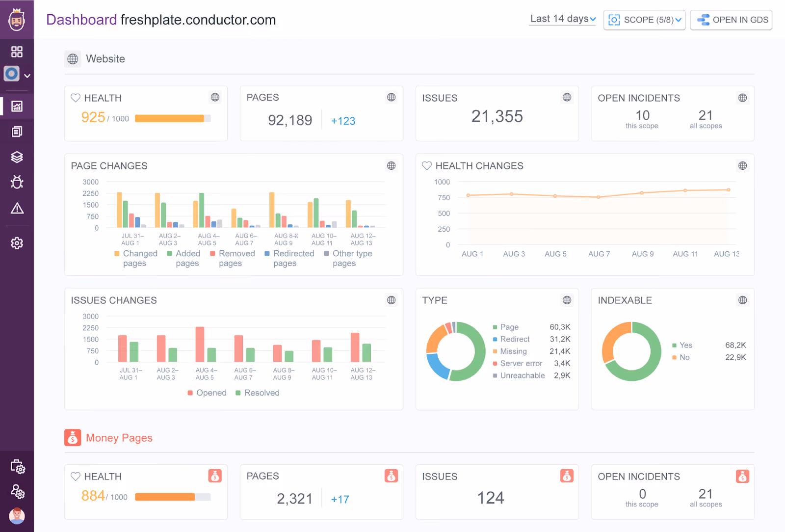The image size is (785, 532).
Task: Click money bag icon on Money Pages ISSUES card
Action: pyautogui.click(x=567, y=476)
